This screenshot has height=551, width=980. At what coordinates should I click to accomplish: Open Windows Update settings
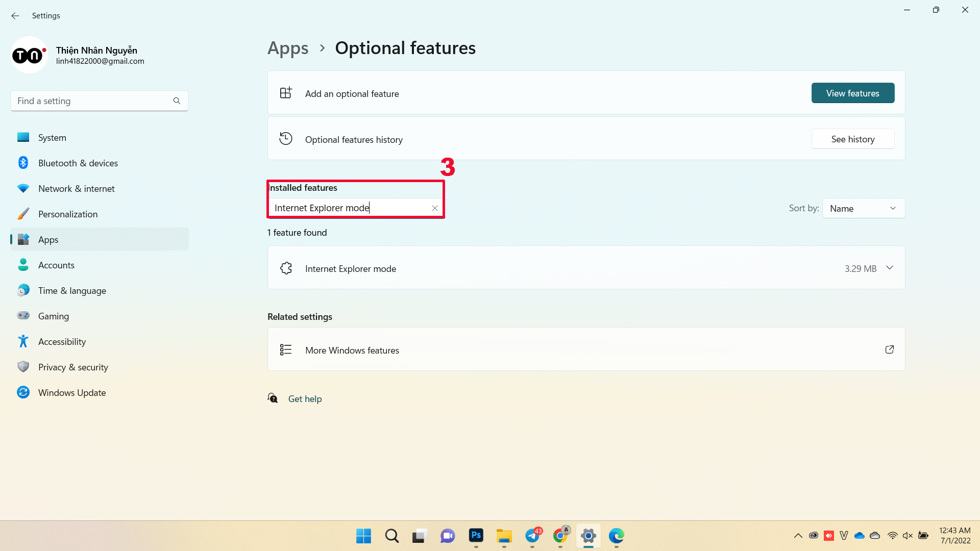[100, 392]
